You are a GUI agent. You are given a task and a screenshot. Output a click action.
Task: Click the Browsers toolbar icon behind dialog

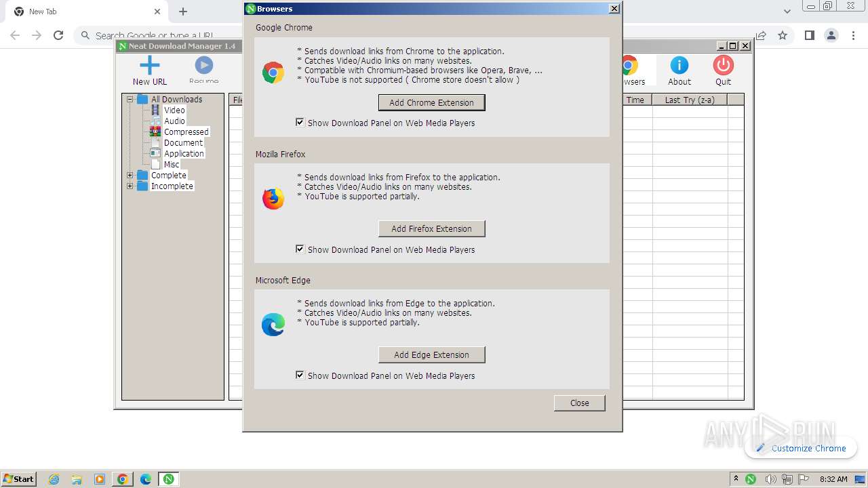pos(631,66)
